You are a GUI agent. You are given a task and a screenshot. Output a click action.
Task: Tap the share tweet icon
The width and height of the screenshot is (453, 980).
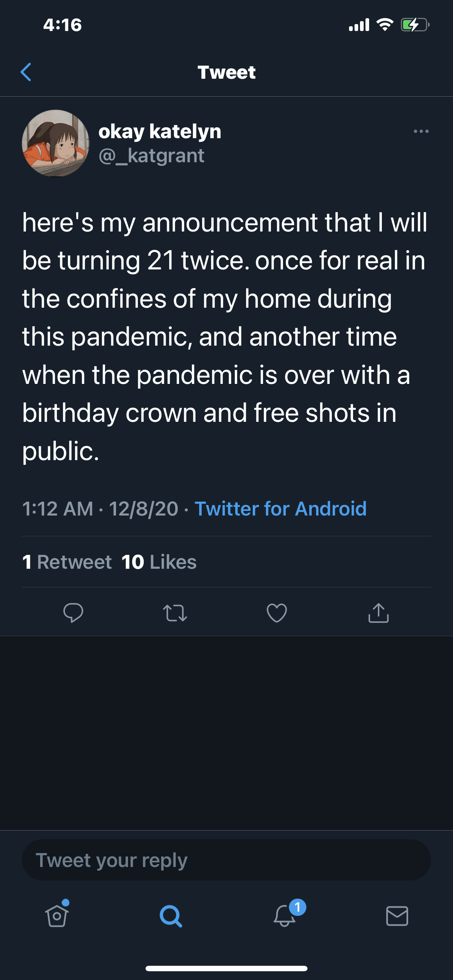(378, 613)
